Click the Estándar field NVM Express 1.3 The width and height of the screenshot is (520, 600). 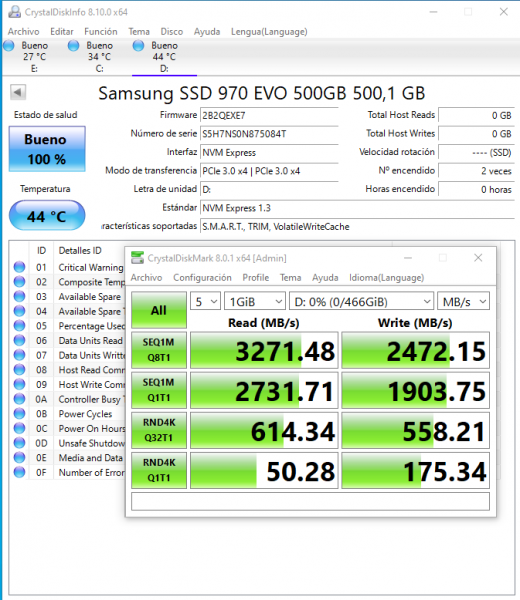pos(357,208)
